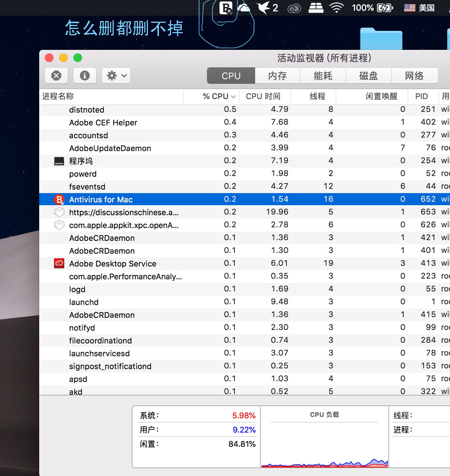Open the cloud sync menu bar icon

244,8
